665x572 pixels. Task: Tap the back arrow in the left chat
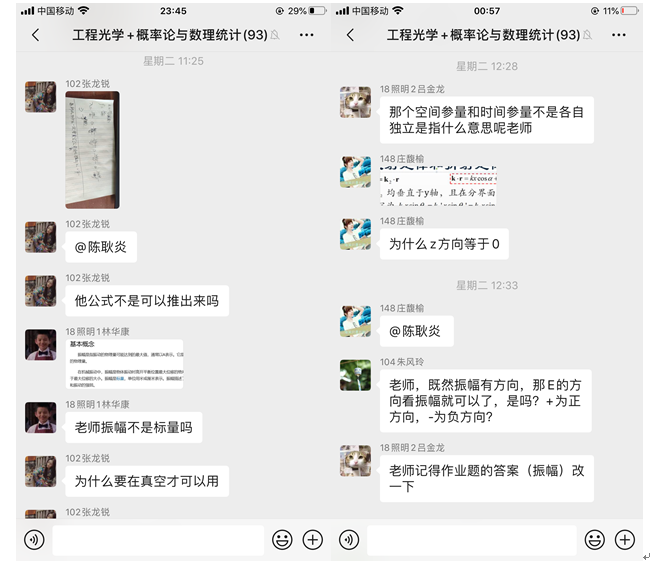click(x=36, y=35)
